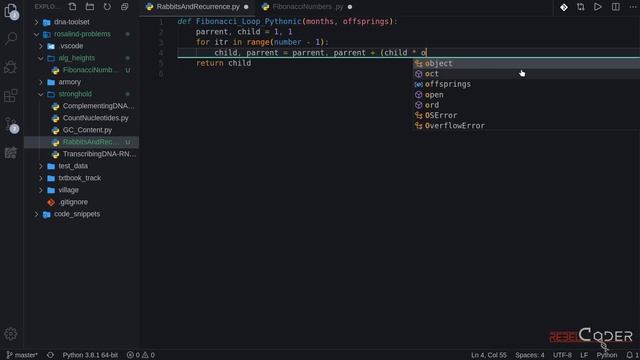Open the Run and Debug view
The width and height of the screenshot is (640, 360).
click(x=11, y=67)
